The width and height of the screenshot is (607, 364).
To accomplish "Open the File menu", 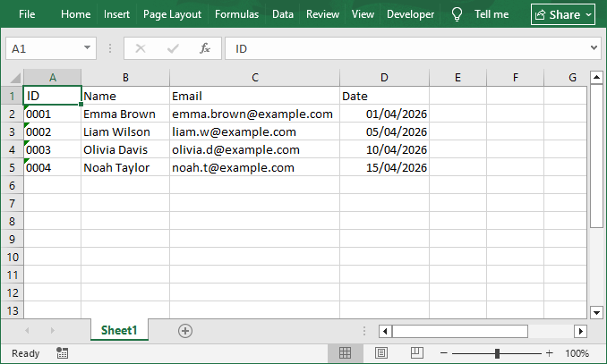I will tap(27, 14).
